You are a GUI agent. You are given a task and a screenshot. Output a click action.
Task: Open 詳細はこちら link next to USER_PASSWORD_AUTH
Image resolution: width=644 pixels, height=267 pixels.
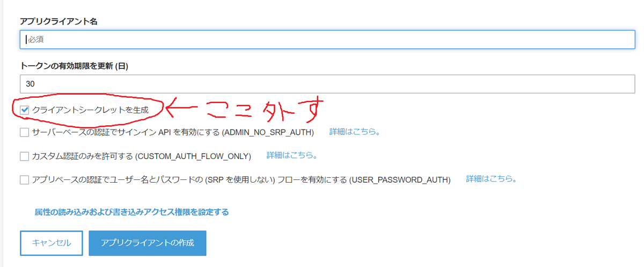[492, 179]
